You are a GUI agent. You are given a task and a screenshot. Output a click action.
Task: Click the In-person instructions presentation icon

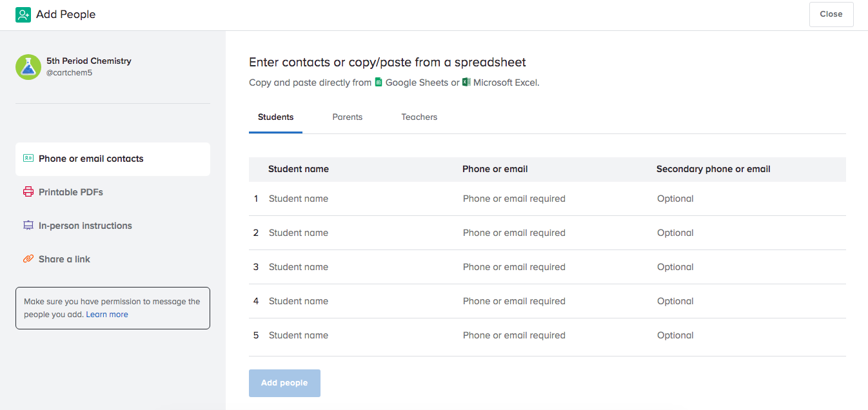pyautogui.click(x=28, y=226)
